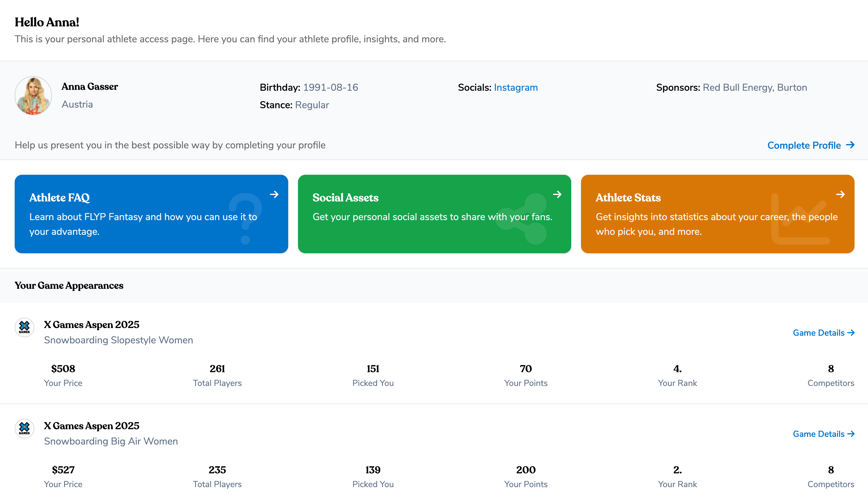
Task: Open the Athlete FAQ card
Action: [x=151, y=214]
